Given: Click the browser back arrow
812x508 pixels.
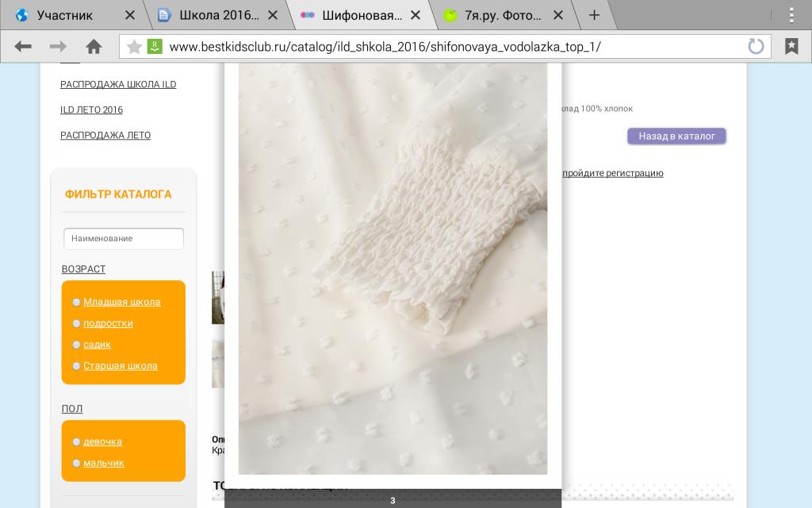Looking at the screenshot, I should click(x=23, y=47).
